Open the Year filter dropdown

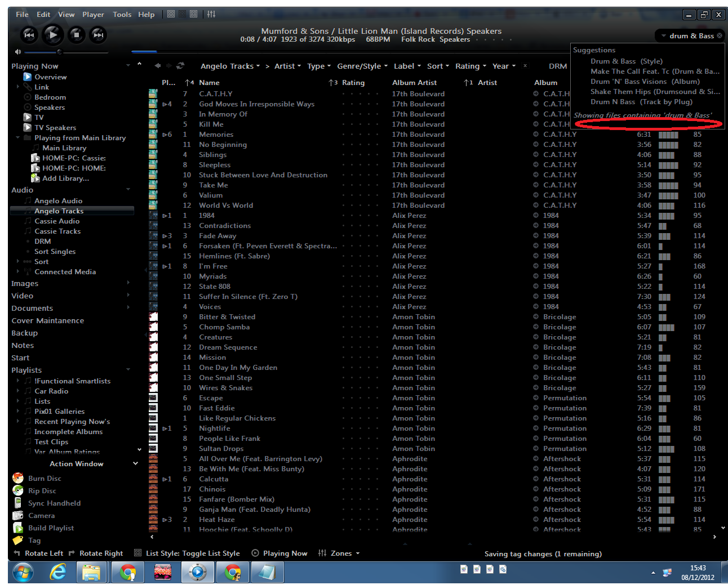504,66
